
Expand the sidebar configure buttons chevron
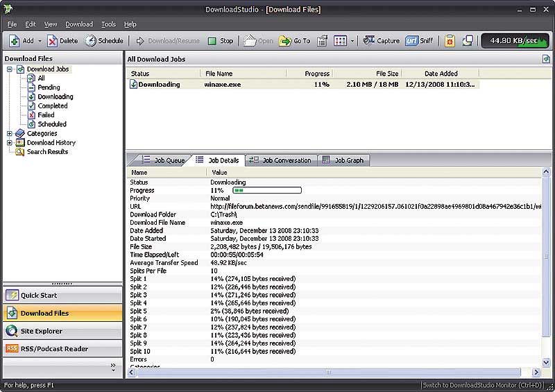[x=113, y=367]
